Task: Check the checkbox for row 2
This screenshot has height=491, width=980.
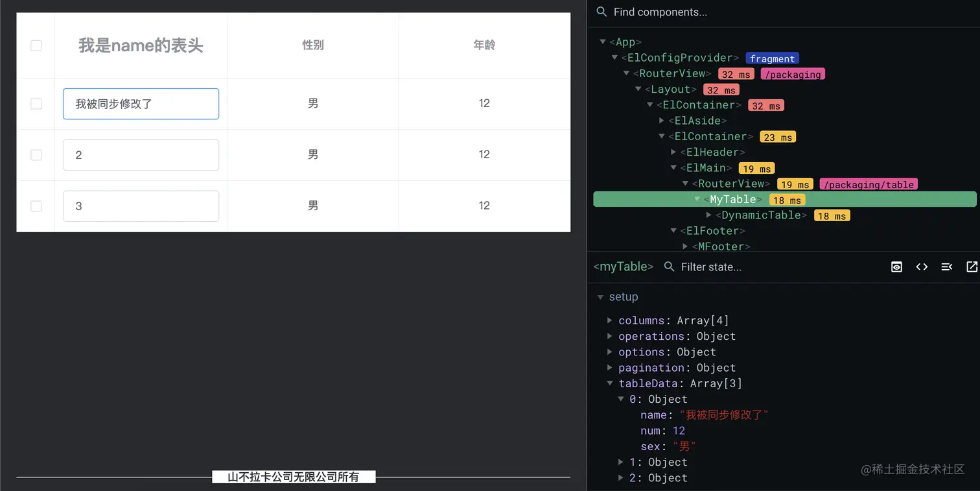Action: (x=36, y=155)
